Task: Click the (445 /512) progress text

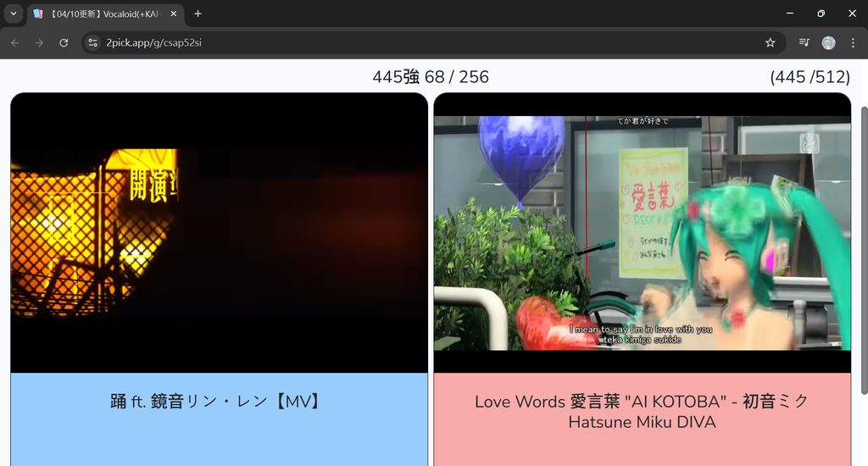Action: click(x=810, y=77)
